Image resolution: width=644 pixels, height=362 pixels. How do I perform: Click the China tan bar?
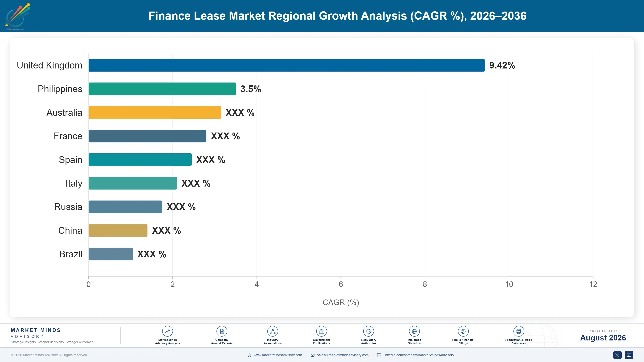(x=118, y=230)
